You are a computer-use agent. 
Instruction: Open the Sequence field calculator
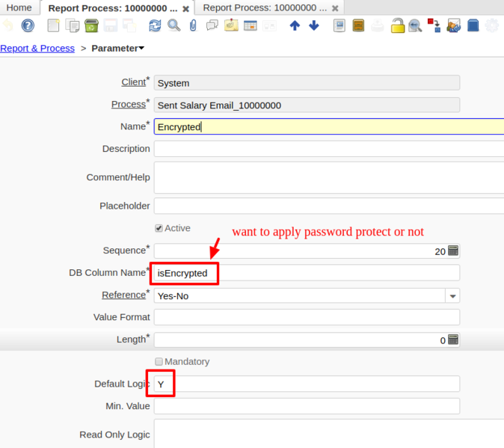click(x=452, y=251)
